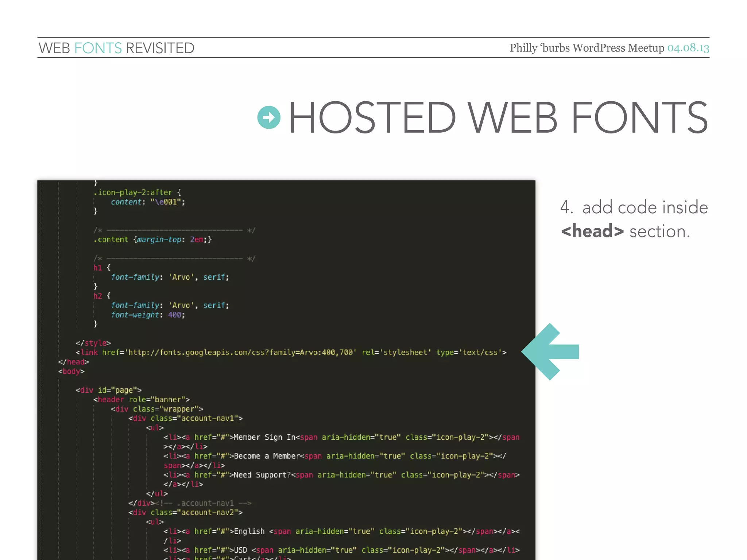
Task: Click the closing '</head>' tag line
Action: tap(73, 362)
